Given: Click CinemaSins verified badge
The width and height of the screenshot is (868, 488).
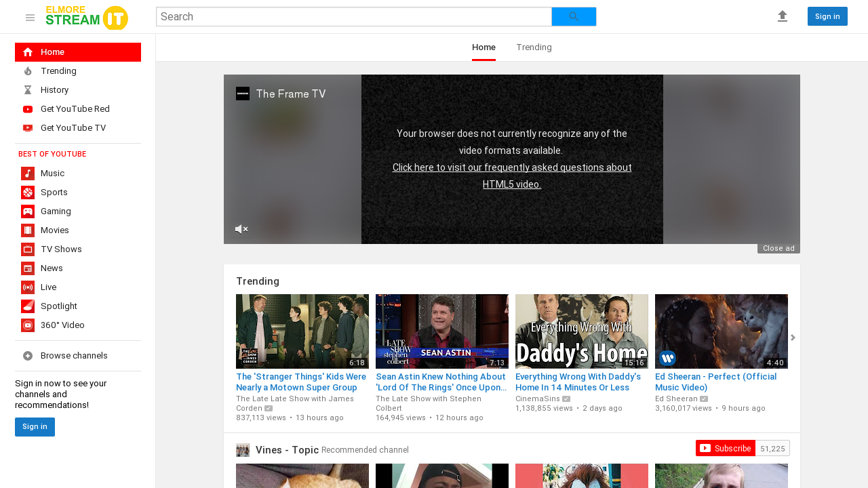Looking at the screenshot, I should click(x=566, y=399).
